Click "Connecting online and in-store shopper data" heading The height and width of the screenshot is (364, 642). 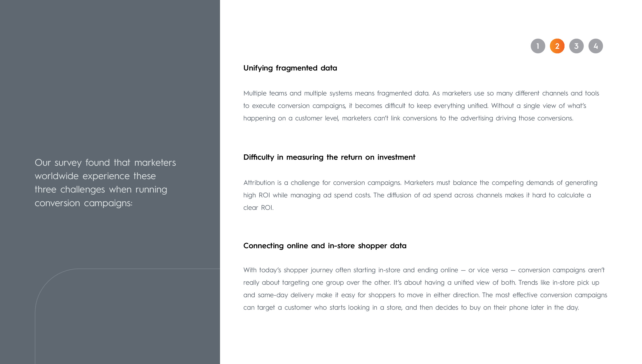point(325,246)
